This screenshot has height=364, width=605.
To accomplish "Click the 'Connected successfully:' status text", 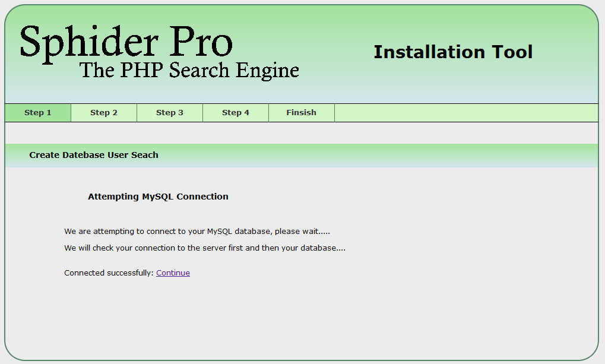I will 109,273.
